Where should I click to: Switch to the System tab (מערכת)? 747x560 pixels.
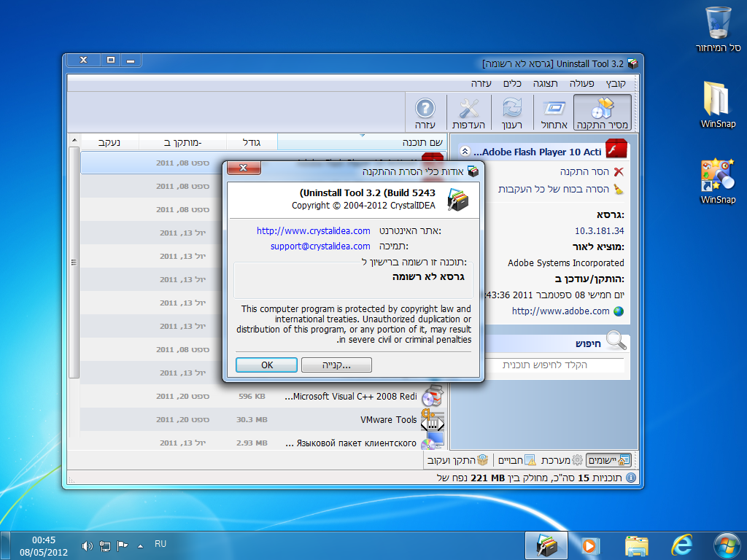tap(562, 460)
